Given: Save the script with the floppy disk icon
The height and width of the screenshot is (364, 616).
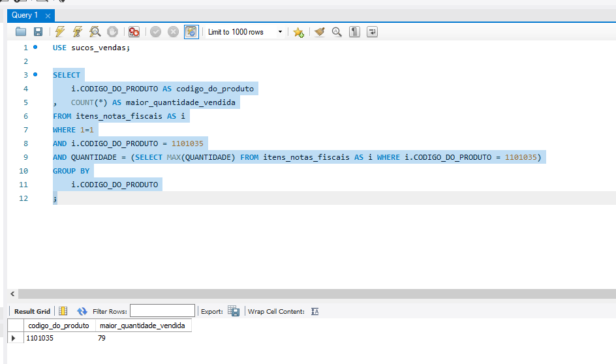Looking at the screenshot, I should [38, 32].
